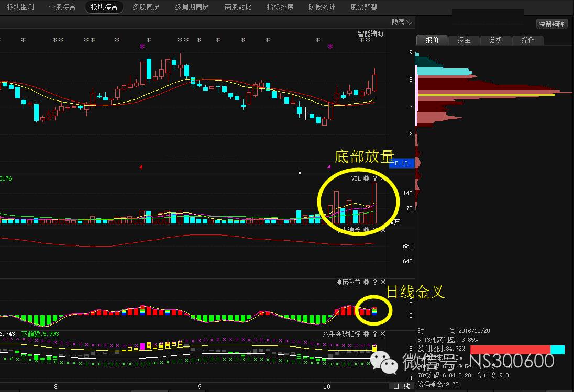The width and height of the screenshot is (574, 392).
Task: Show help for 捕捞季节 indicator
Action: 374,282
